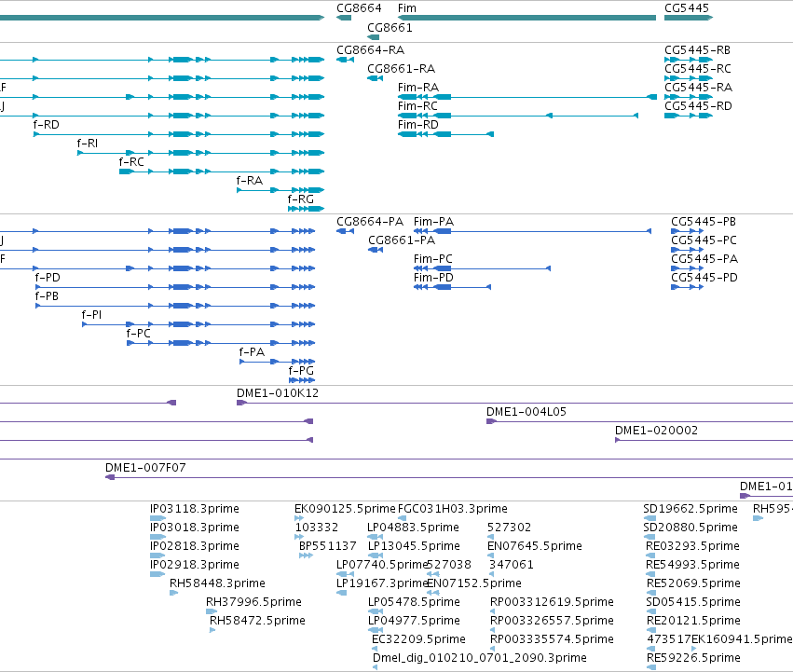Viewport: 793px width, 672px height.
Task: Select the IP02818.3prime EST label
Action: [195, 546]
